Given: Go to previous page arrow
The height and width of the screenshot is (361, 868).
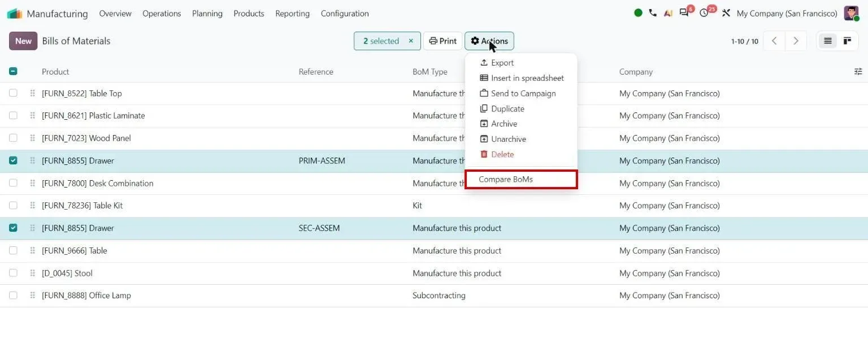Looking at the screenshot, I should click(774, 41).
